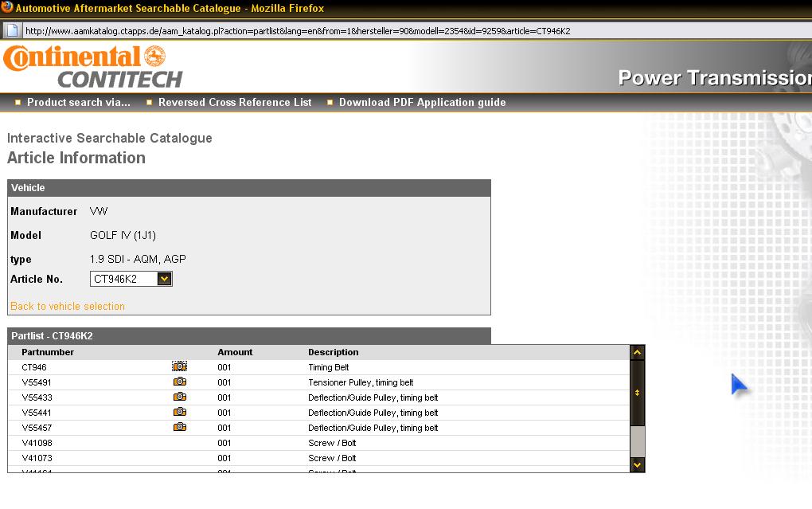Click amount 001 for V41098
This screenshot has height=509, width=812.
tap(224, 443)
